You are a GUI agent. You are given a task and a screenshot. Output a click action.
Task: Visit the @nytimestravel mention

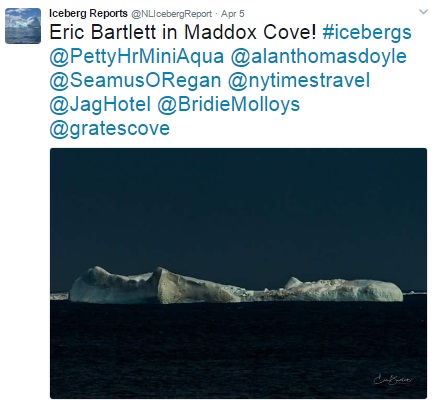click(x=299, y=81)
